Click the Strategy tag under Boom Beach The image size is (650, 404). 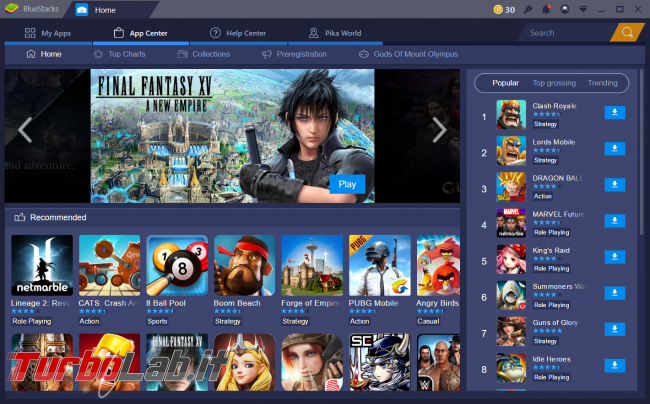228,321
